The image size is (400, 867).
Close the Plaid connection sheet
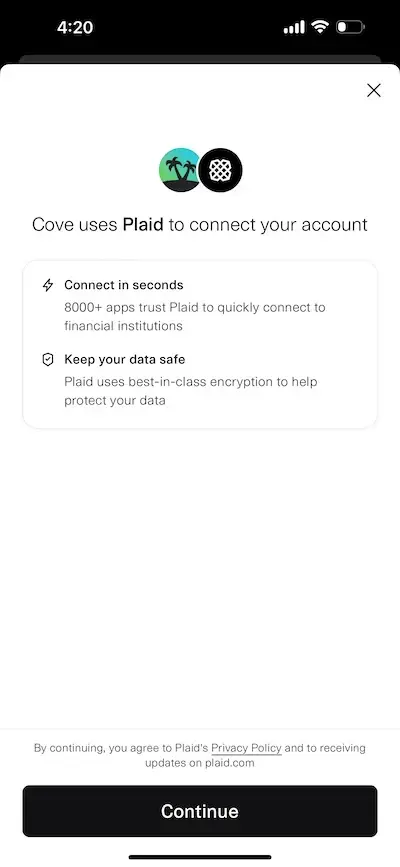(373, 91)
